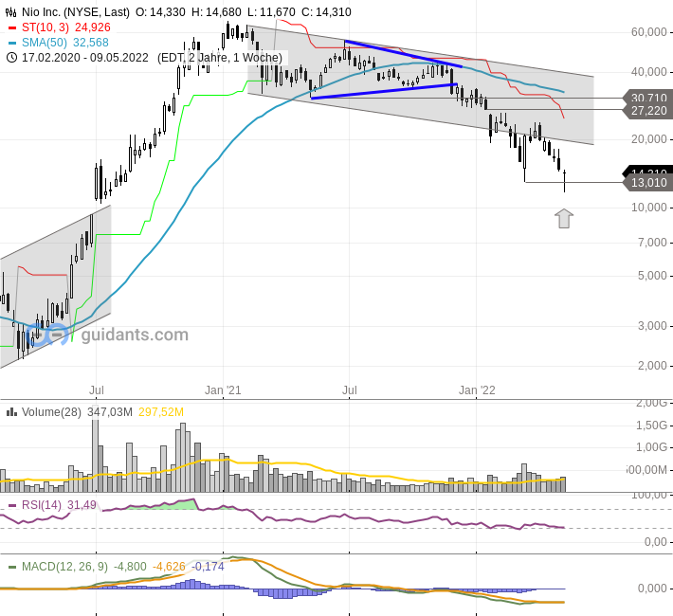This screenshot has height=616, width=673.
Task: Click the volume bars icon
Action: pos(11,412)
